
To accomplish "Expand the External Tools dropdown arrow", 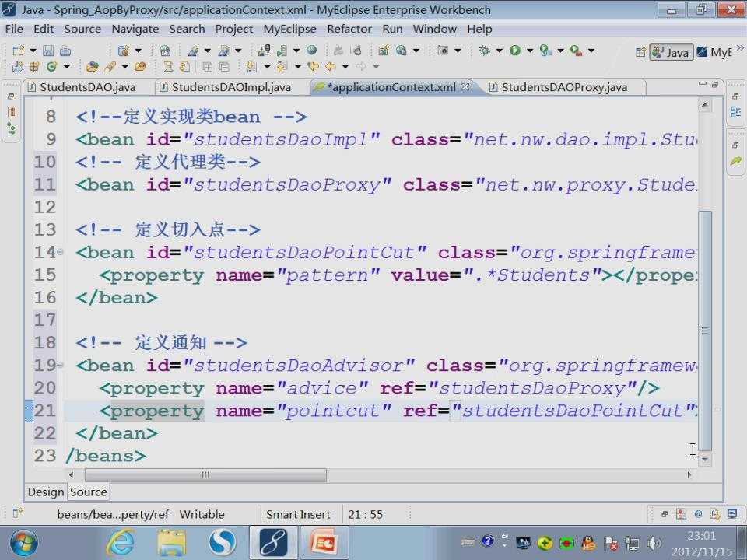I will [x=591, y=50].
